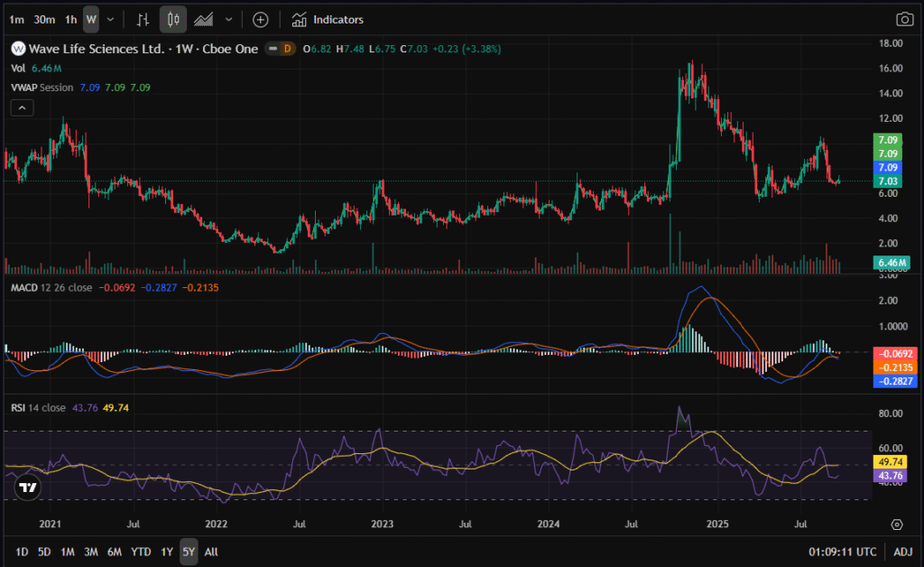Collapse the indicator legend with chevron button
924x567 pixels.
click(22, 107)
